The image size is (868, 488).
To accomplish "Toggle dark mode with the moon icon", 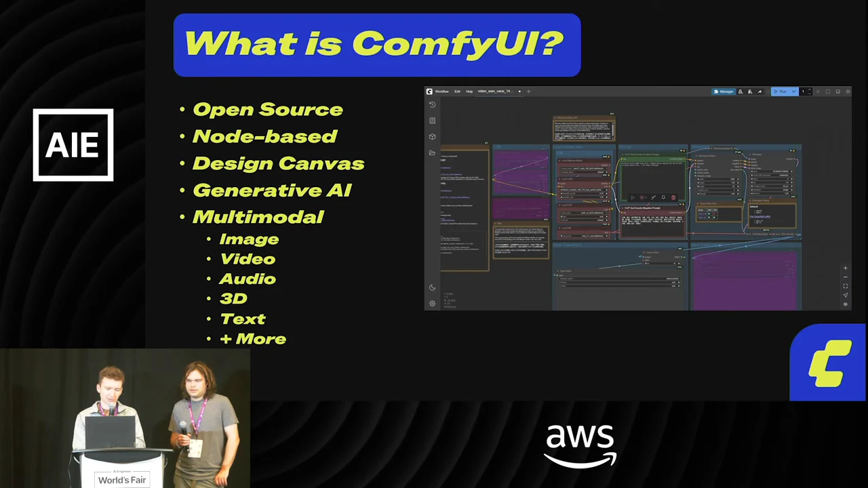I will click(432, 287).
